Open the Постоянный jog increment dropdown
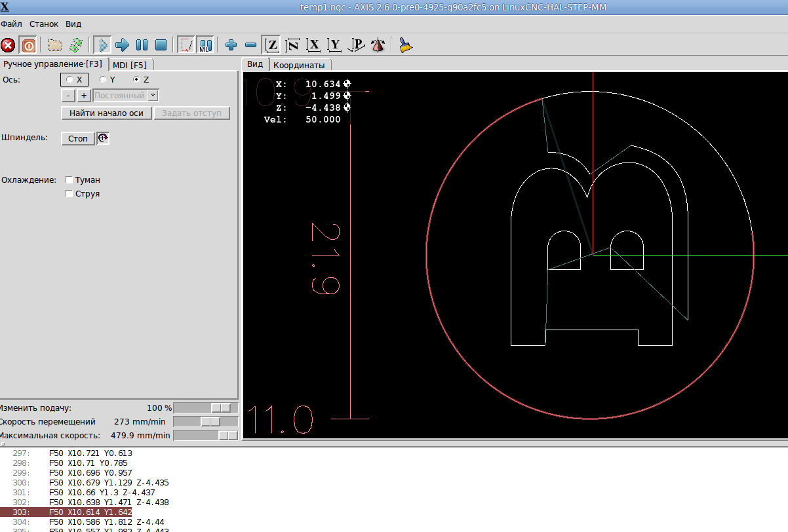 [153, 96]
